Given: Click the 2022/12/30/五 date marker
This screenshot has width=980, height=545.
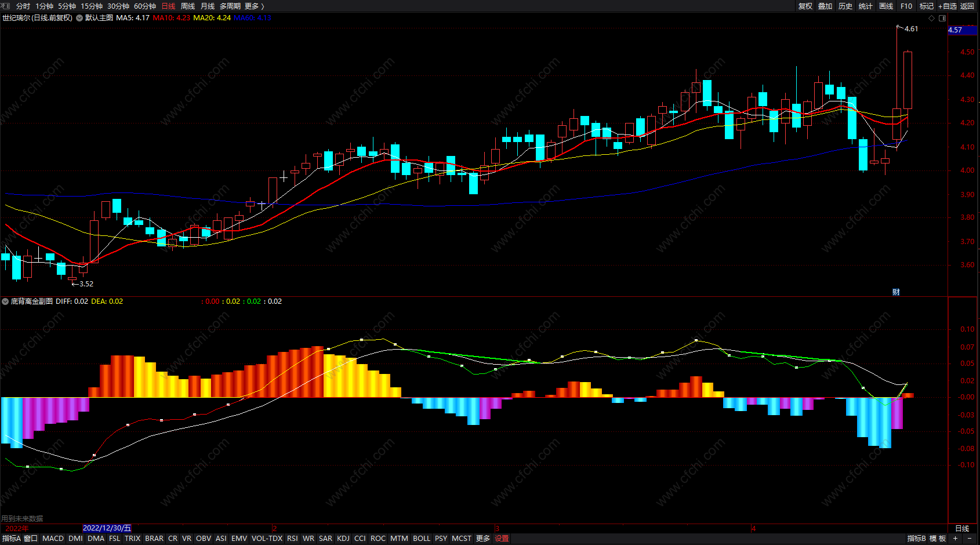Looking at the screenshot, I should click(x=107, y=528).
